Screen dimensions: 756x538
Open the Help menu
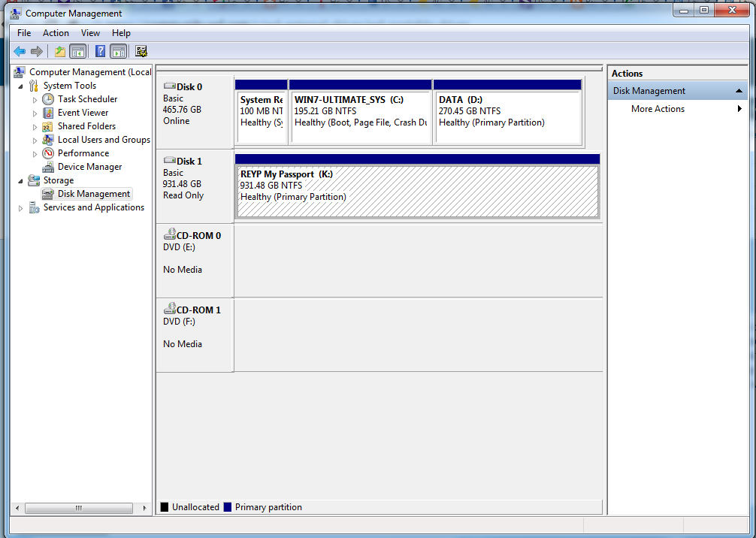pos(121,33)
